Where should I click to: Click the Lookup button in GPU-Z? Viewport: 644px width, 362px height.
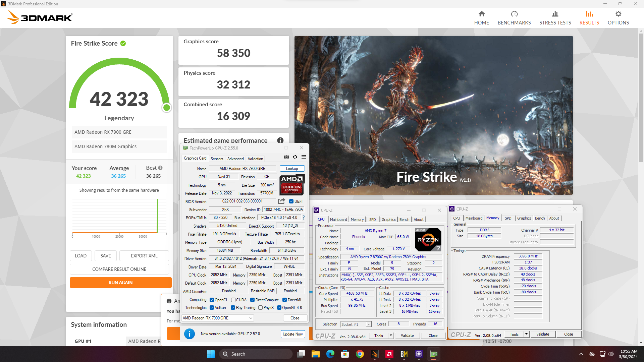(x=292, y=169)
